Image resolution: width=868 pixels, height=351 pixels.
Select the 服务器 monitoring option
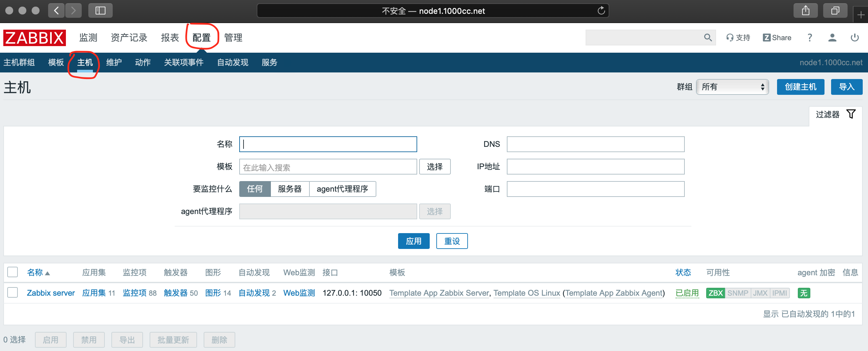pos(289,189)
